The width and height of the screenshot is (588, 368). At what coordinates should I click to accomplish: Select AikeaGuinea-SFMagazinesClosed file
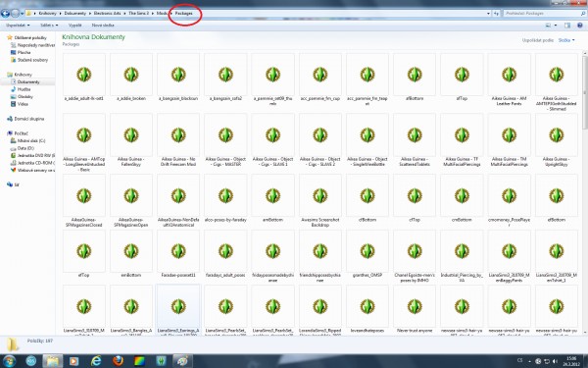pyautogui.click(x=84, y=201)
